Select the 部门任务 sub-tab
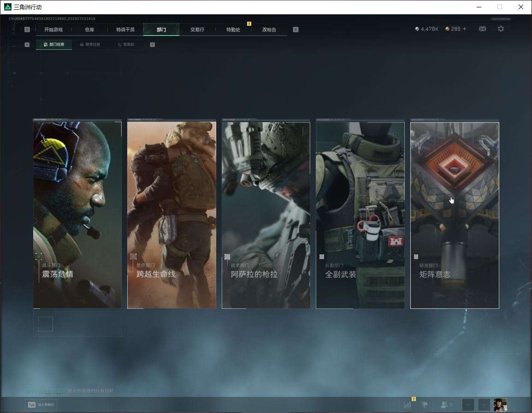 tap(54, 44)
